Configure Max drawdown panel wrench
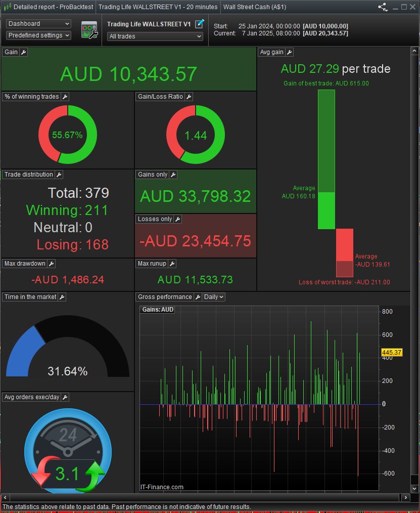The width and height of the screenshot is (420, 513). pyautogui.click(x=52, y=264)
